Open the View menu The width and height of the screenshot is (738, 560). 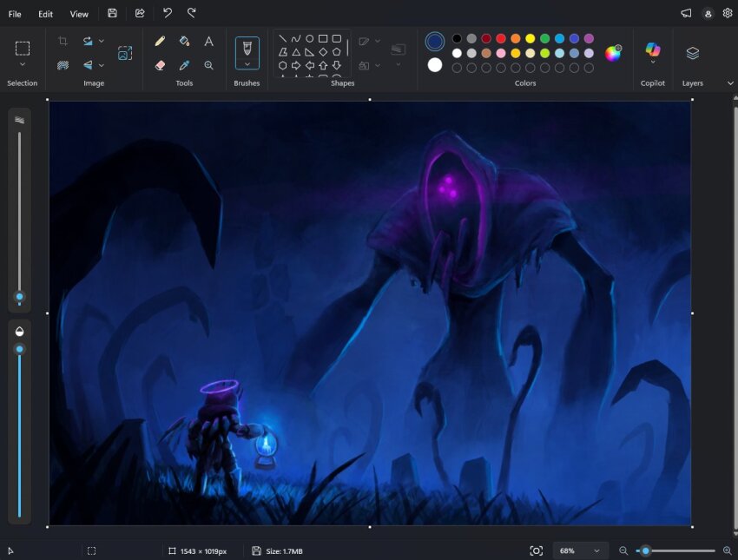pos(79,14)
